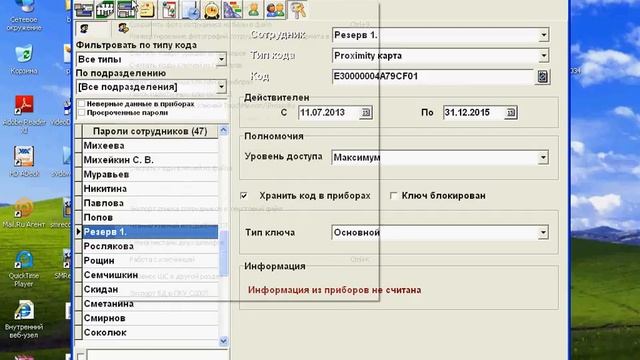Open Сетевое окружение desktop icon
Image resolution: width=640 pixels, height=360 pixels.
(24, 15)
